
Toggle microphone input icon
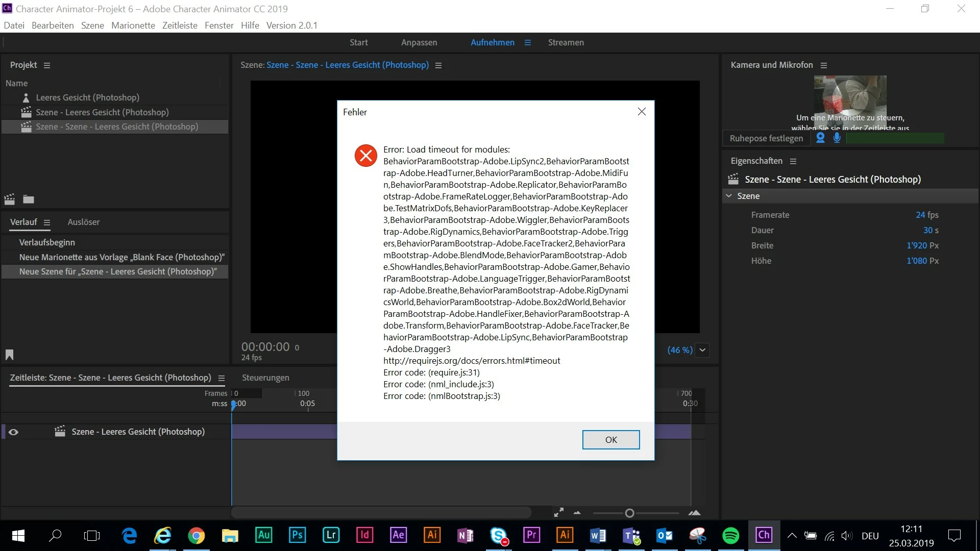(837, 138)
